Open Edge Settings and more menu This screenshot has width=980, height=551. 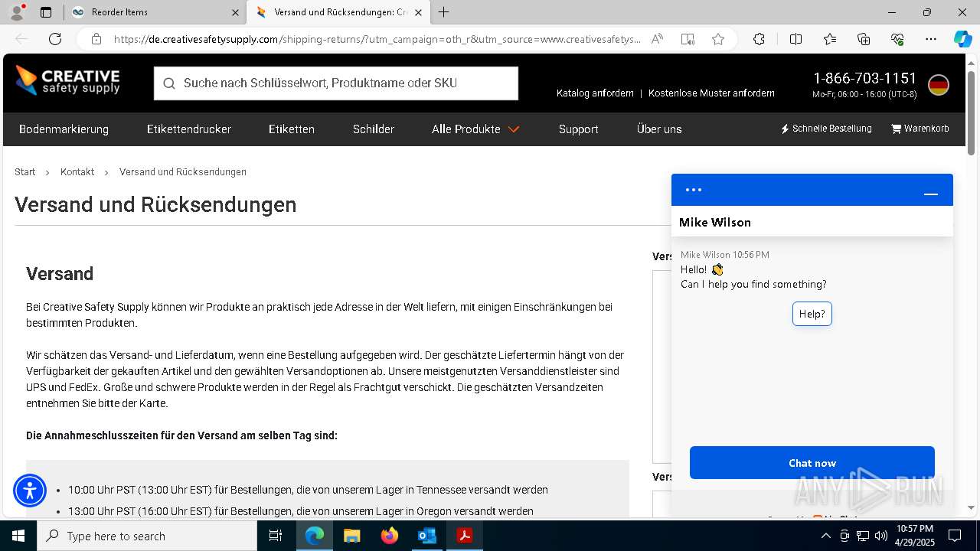tap(931, 39)
